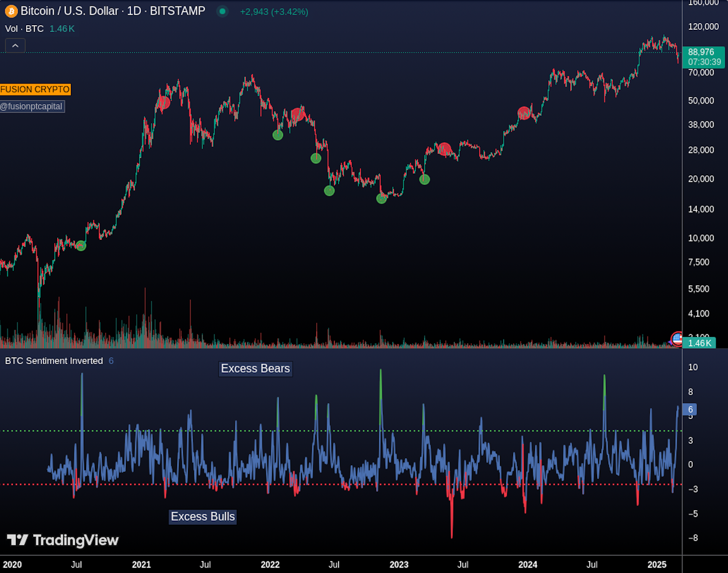Select the green marker at late-2022 price bottom
This screenshot has width=728, height=573.
point(382,198)
